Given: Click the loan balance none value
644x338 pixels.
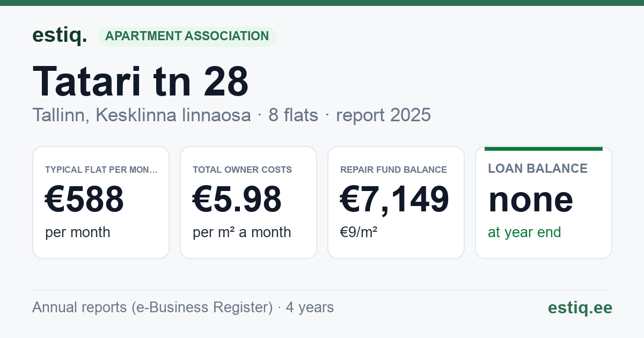Looking at the screenshot, I should (531, 199).
